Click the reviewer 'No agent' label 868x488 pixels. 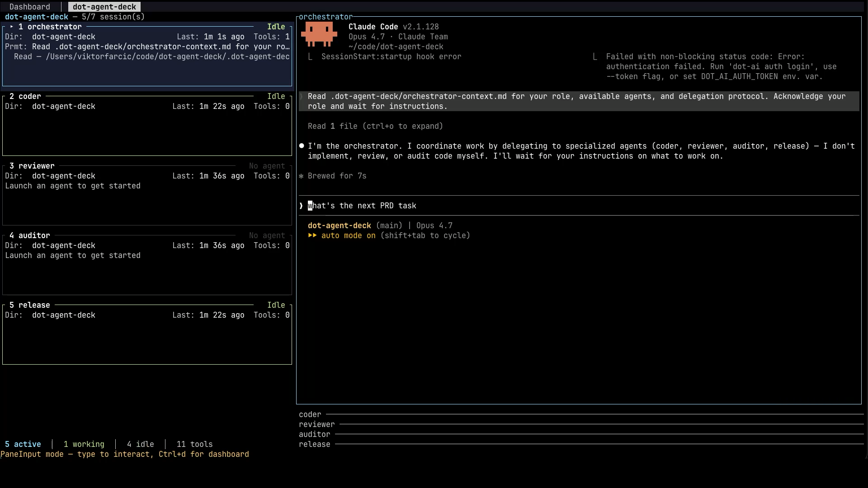(x=267, y=166)
